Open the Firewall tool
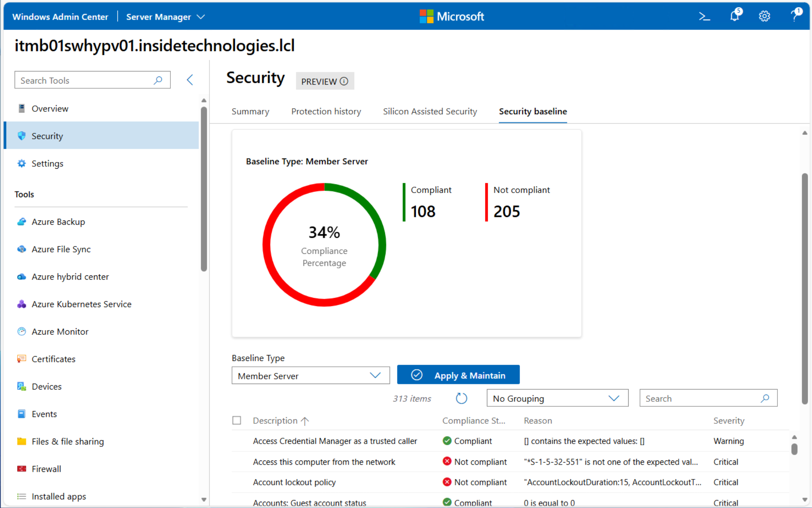Viewport: 812px width, 508px height. pyautogui.click(x=46, y=469)
